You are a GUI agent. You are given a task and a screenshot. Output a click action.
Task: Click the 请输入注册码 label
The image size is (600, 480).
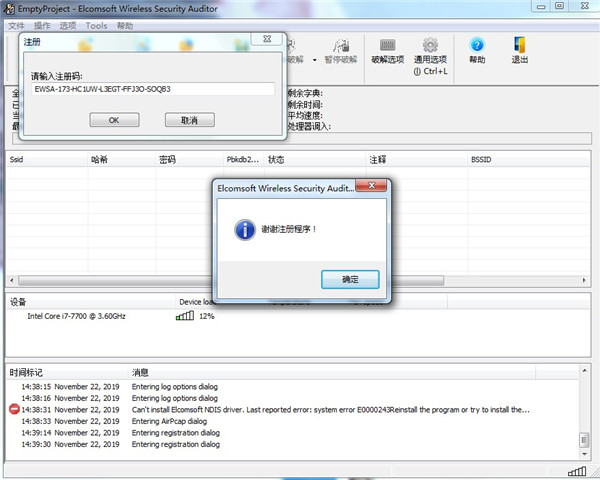click(x=57, y=76)
